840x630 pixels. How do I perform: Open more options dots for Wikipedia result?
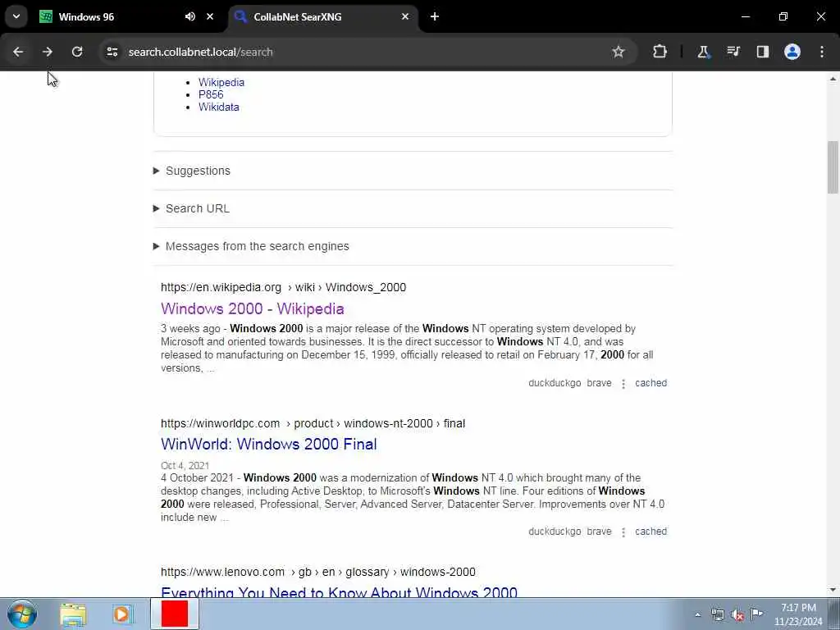point(623,384)
